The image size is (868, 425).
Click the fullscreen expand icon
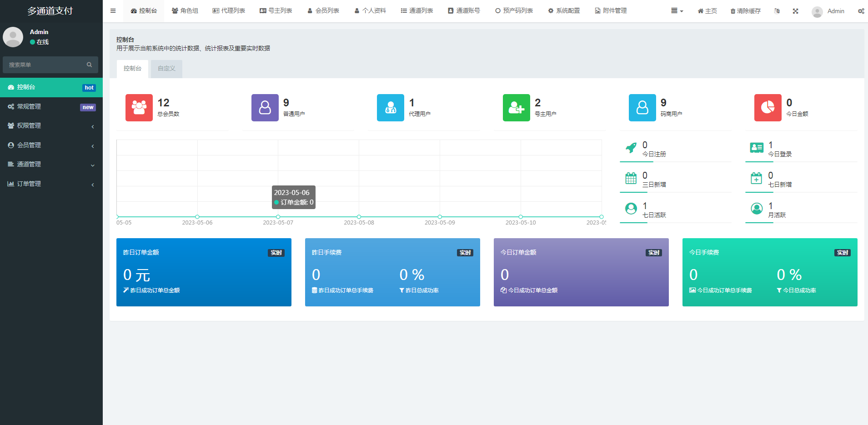pyautogui.click(x=795, y=11)
